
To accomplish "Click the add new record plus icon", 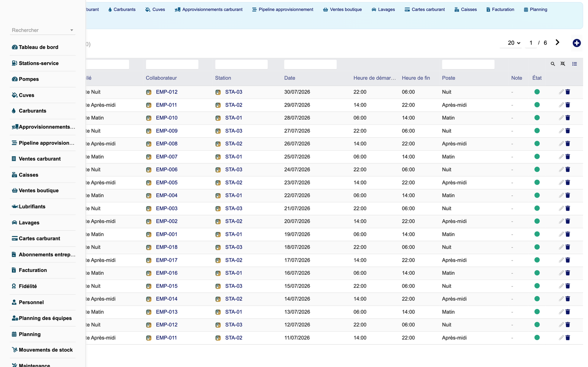I will tap(577, 43).
